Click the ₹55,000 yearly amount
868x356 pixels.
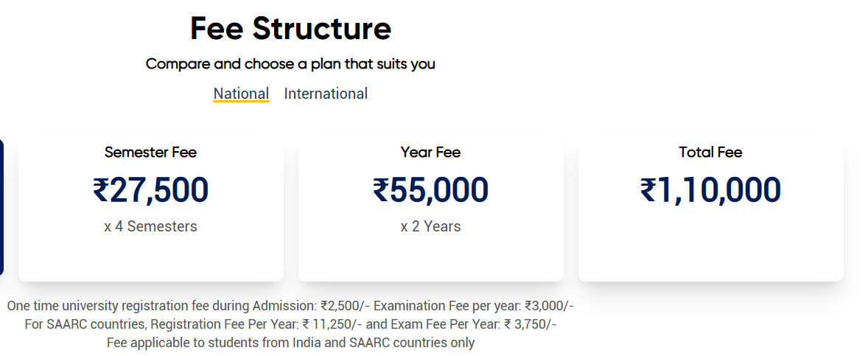pyautogui.click(x=430, y=189)
